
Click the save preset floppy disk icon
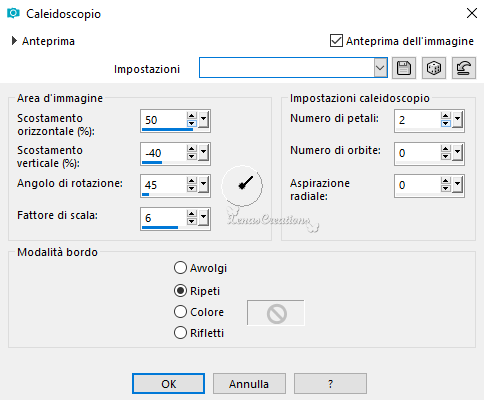(x=404, y=68)
